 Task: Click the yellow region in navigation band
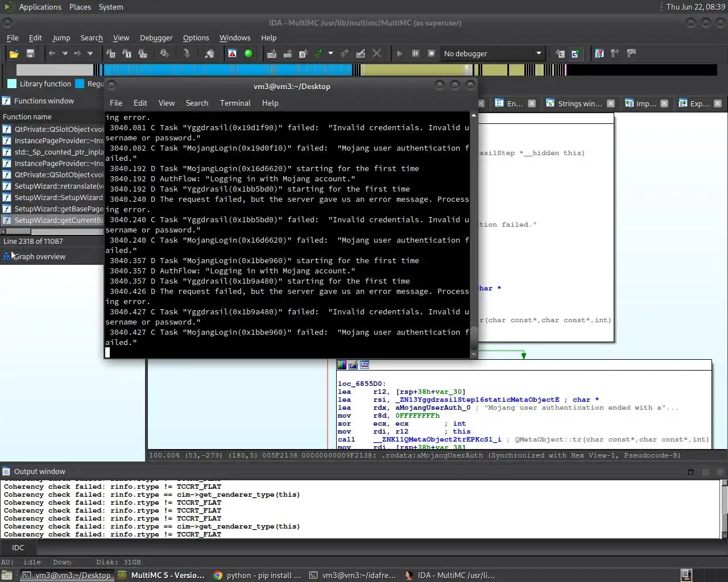pyautogui.click(x=412, y=70)
